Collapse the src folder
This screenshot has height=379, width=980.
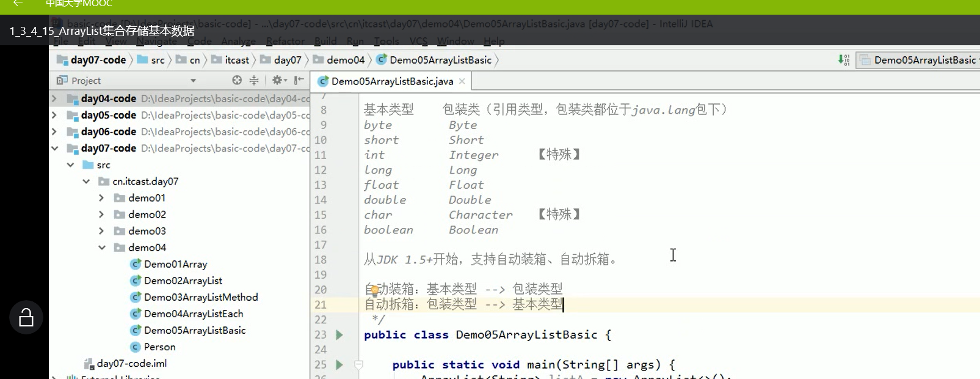coord(70,165)
